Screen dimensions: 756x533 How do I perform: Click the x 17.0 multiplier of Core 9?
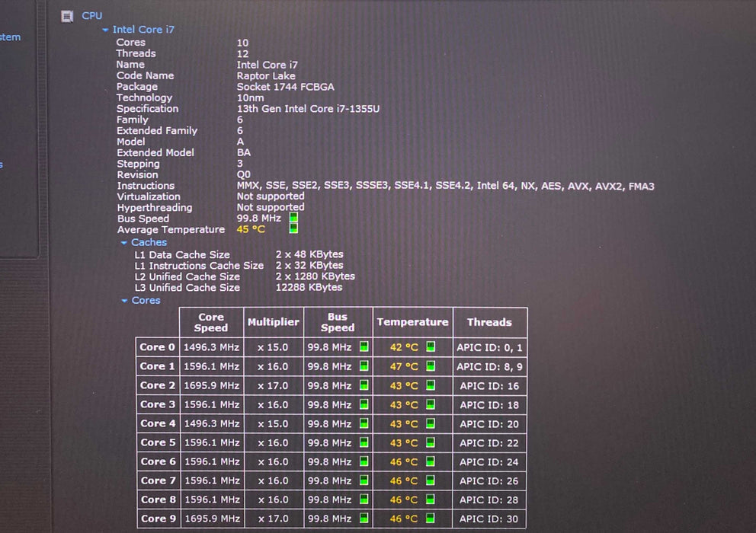point(274,519)
